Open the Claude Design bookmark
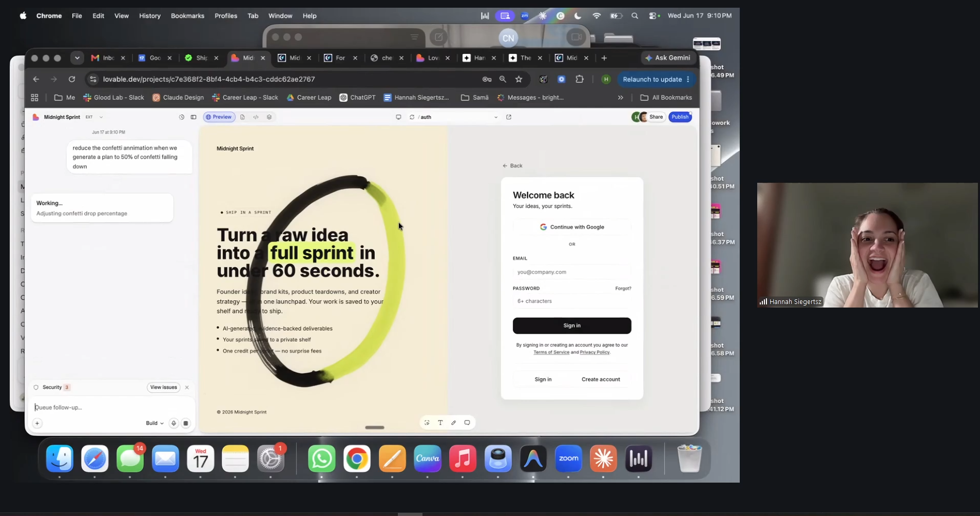 point(178,98)
